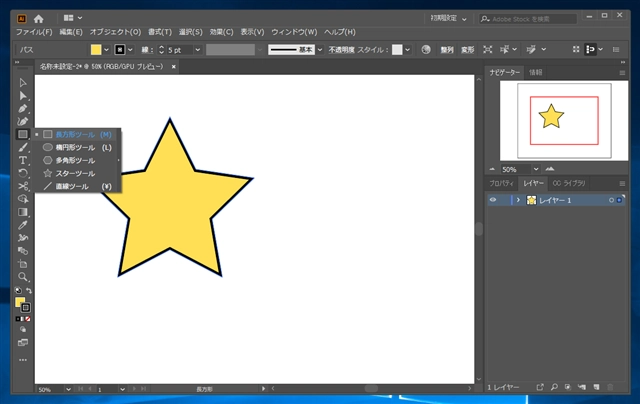Switch to the プロパティ tab
This screenshot has width=640, height=404.
(x=501, y=183)
